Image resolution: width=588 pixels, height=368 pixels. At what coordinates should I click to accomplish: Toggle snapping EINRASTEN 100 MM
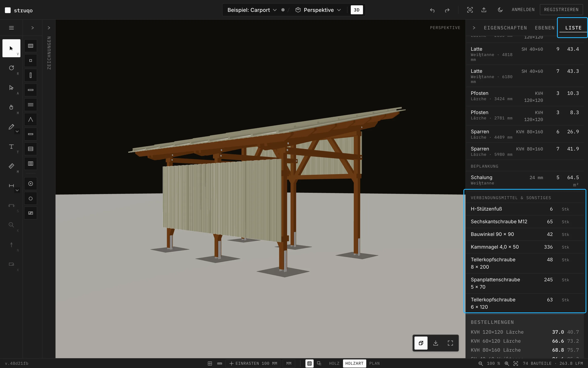point(253,363)
